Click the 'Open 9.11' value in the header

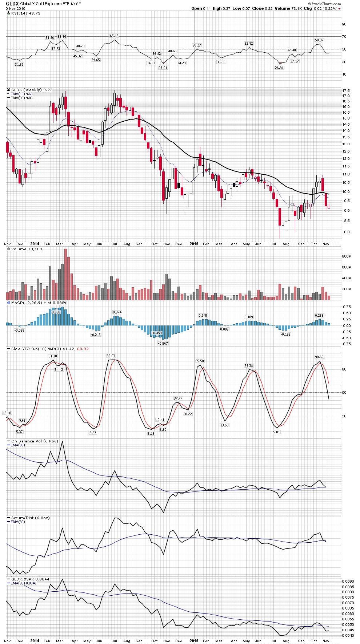tap(201, 8)
